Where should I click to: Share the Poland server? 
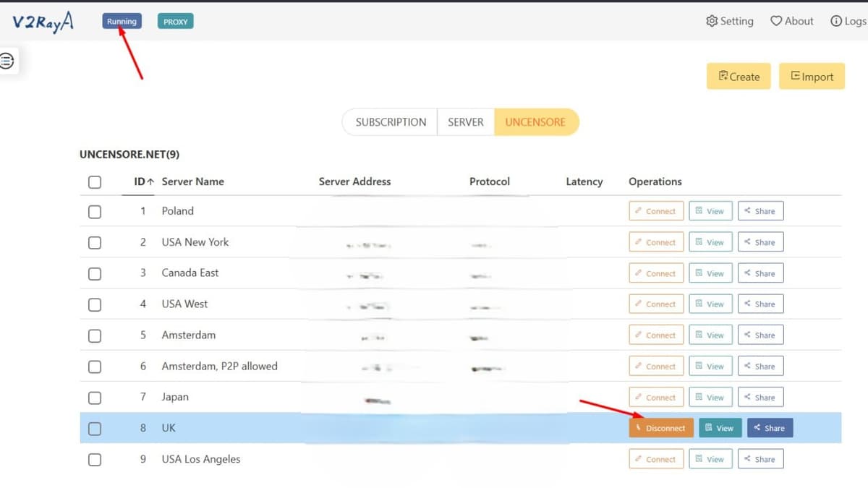pyautogui.click(x=760, y=211)
